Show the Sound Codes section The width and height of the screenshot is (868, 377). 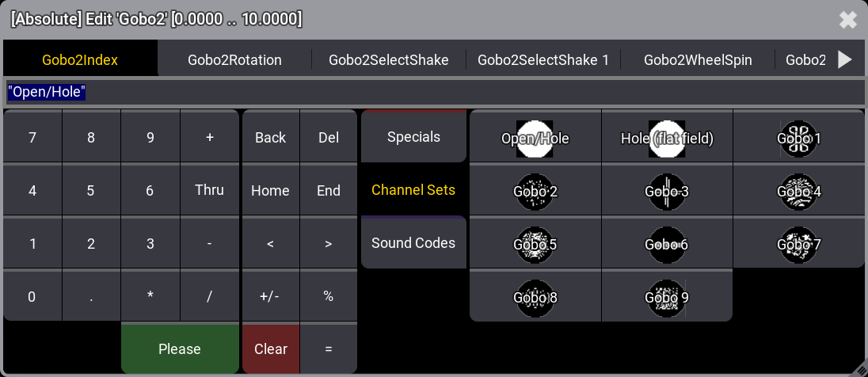[x=413, y=243]
